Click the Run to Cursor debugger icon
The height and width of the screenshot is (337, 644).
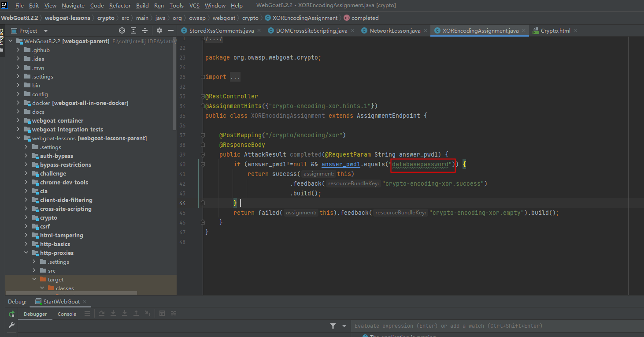[148, 313]
